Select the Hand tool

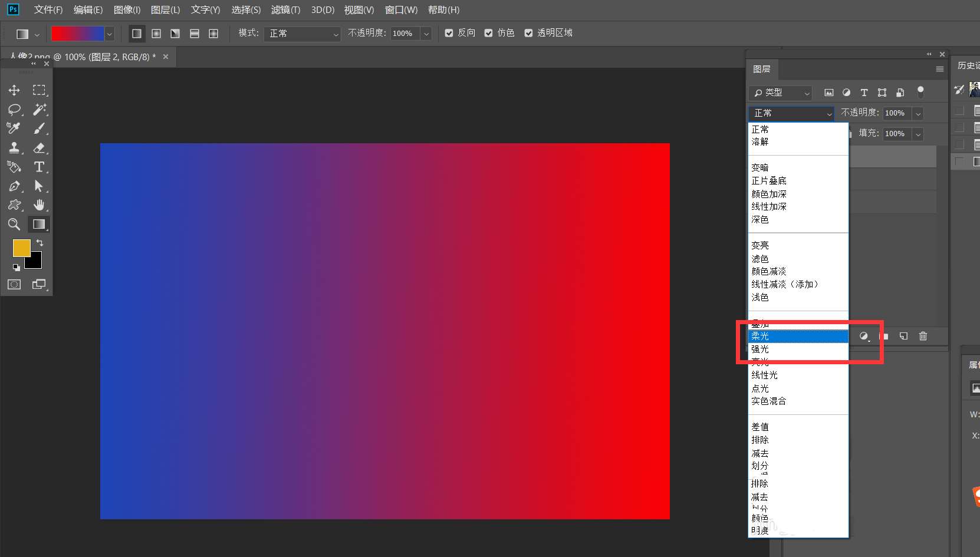(40, 205)
